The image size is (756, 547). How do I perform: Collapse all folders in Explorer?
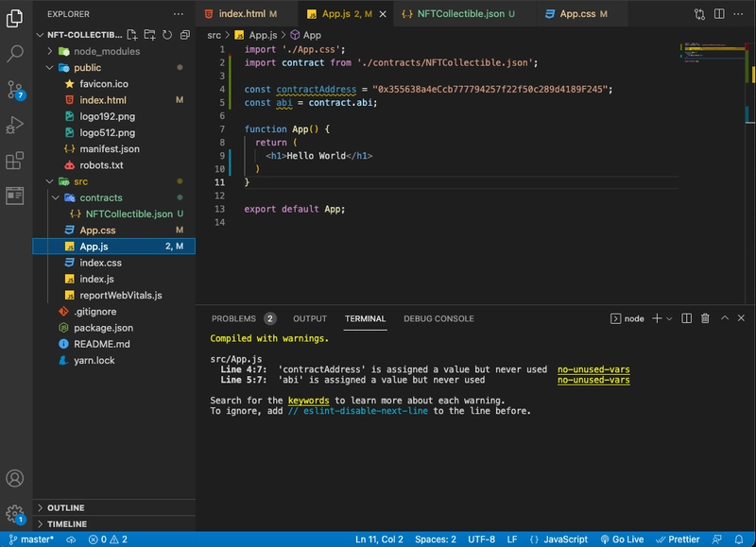point(184,35)
